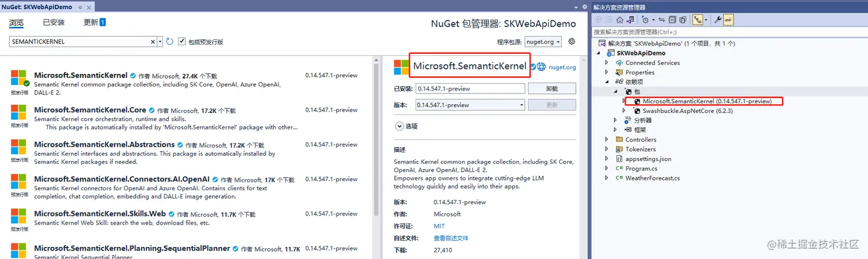Expand the Connected Services node

click(607, 63)
